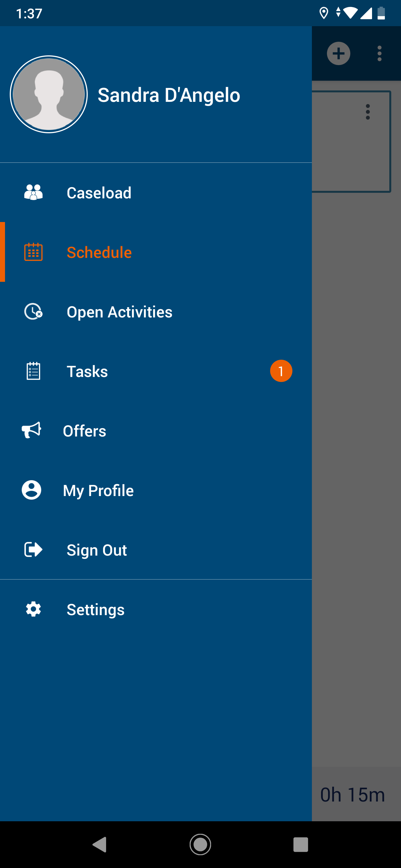Viewport: 401px width, 868px height.
Task: Go to Open Activities
Action: [x=119, y=312]
